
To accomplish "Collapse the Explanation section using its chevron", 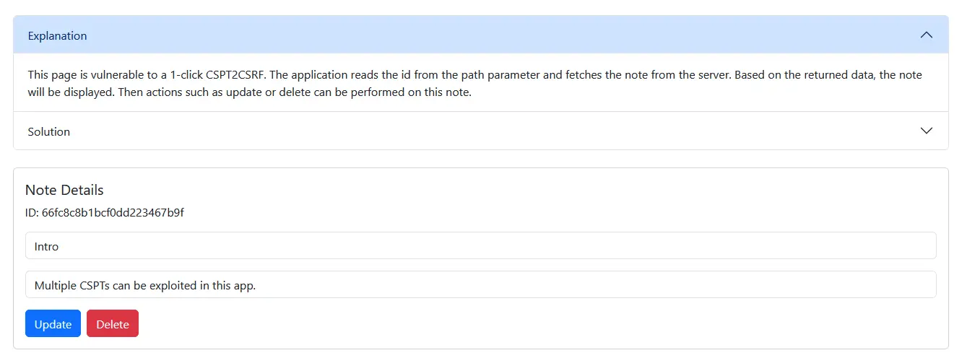I will tap(927, 35).
